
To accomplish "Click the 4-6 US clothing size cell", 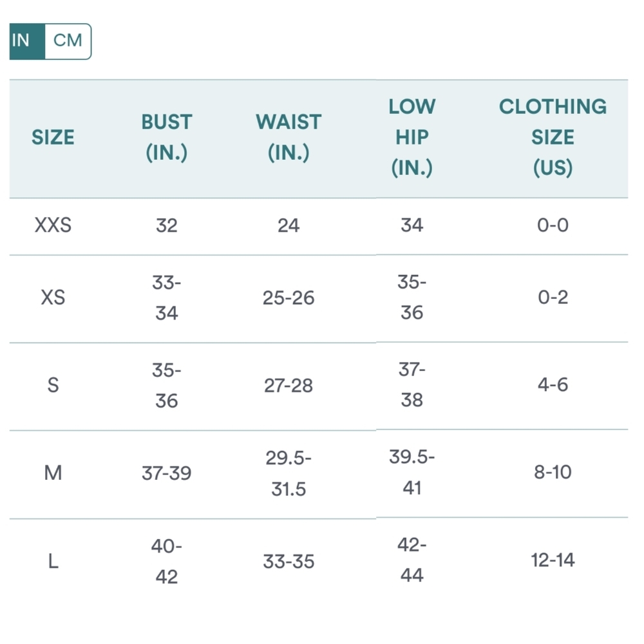I will [553, 384].
